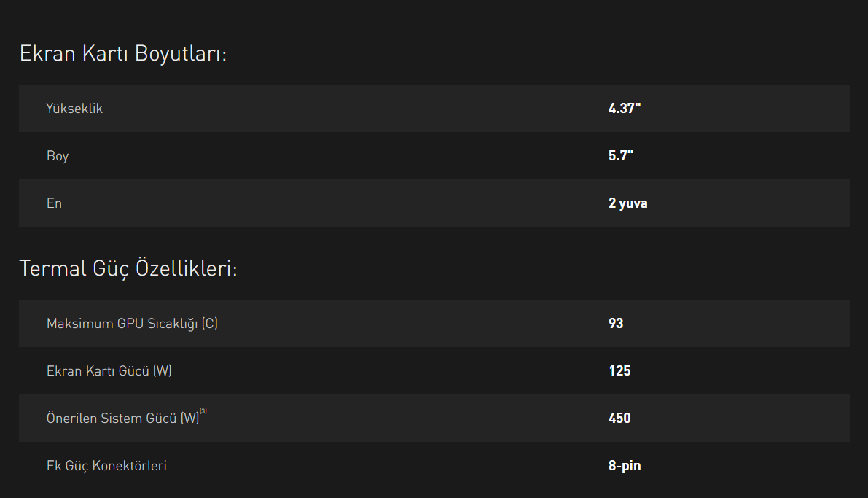Select the 450 system power value
The height and width of the screenshot is (498, 868).
[x=619, y=419]
